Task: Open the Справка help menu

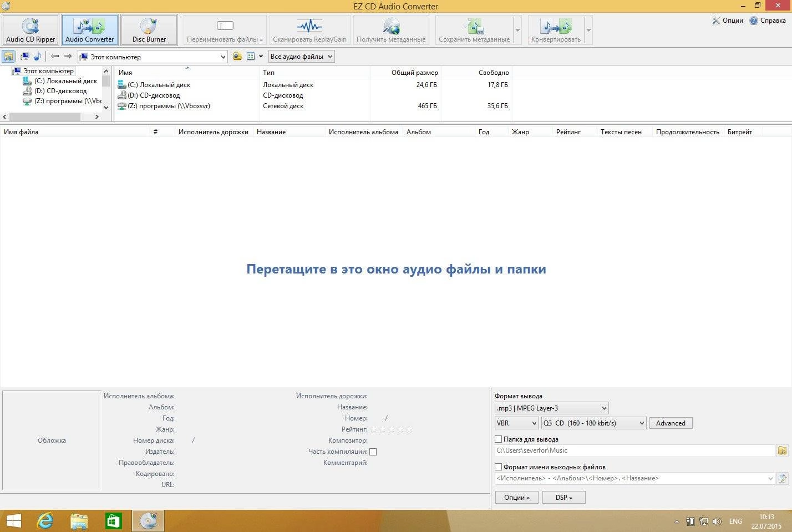Action: click(x=768, y=21)
